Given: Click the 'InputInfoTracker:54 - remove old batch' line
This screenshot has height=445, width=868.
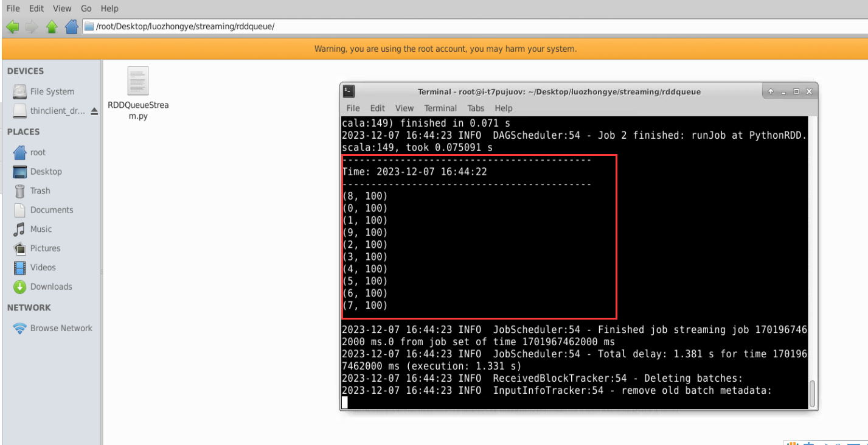Looking at the screenshot, I should [x=557, y=391].
